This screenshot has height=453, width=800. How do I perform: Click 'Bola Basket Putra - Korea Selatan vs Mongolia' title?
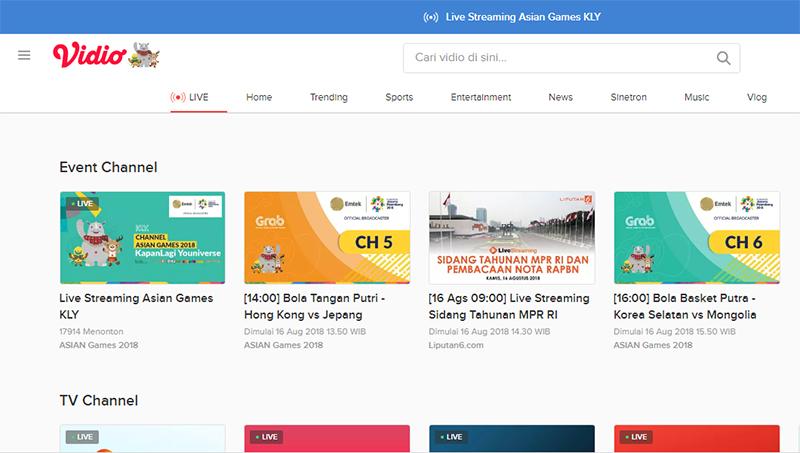(x=684, y=306)
